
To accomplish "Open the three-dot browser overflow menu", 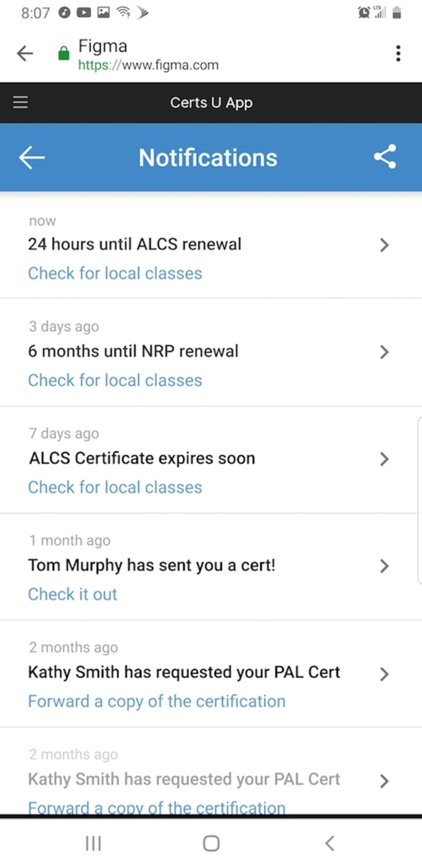I will point(398,53).
